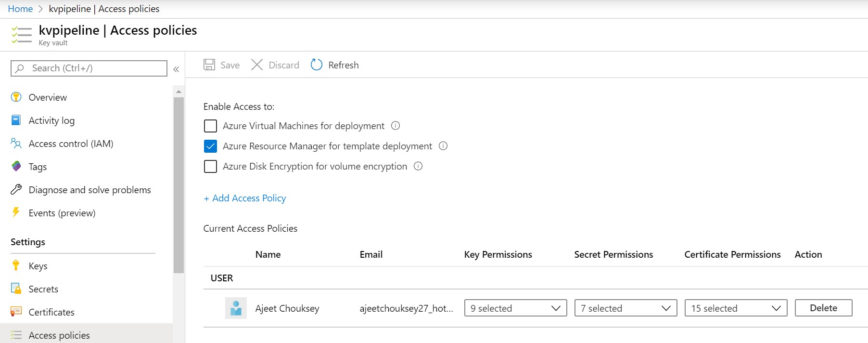Click the Key Permissions column header
This screenshot has width=868, height=343.
tap(498, 254)
